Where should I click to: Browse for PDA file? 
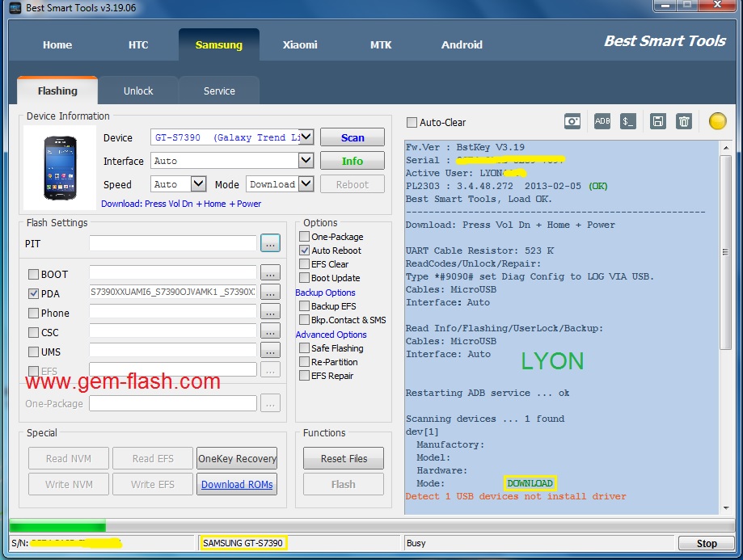[x=270, y=293]
